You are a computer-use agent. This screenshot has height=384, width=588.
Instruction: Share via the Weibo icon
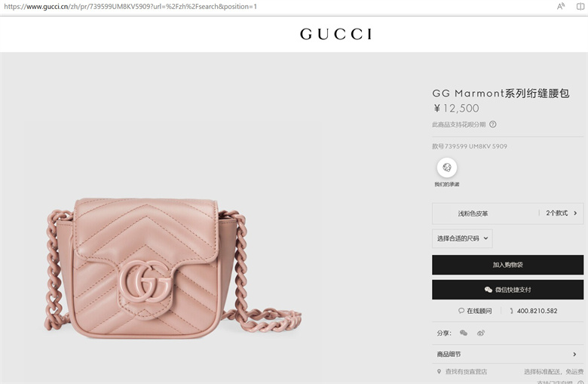(481, 333)
